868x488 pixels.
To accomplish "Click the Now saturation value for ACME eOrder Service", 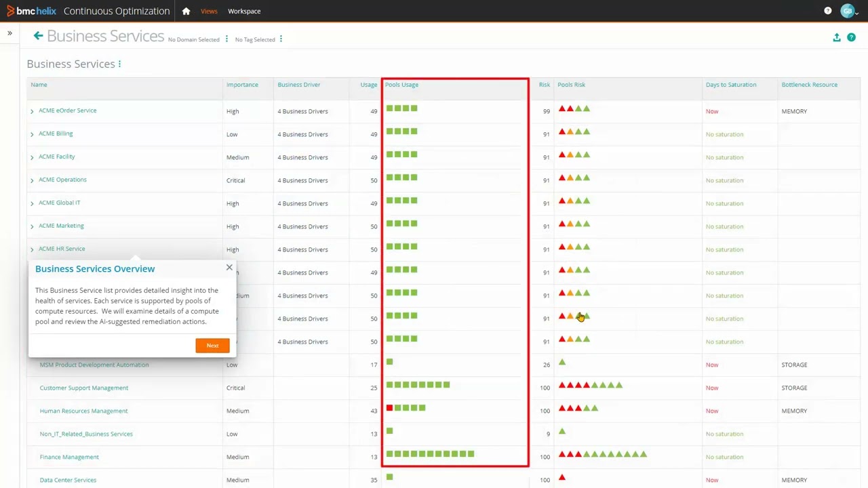I will pos(712,111).
